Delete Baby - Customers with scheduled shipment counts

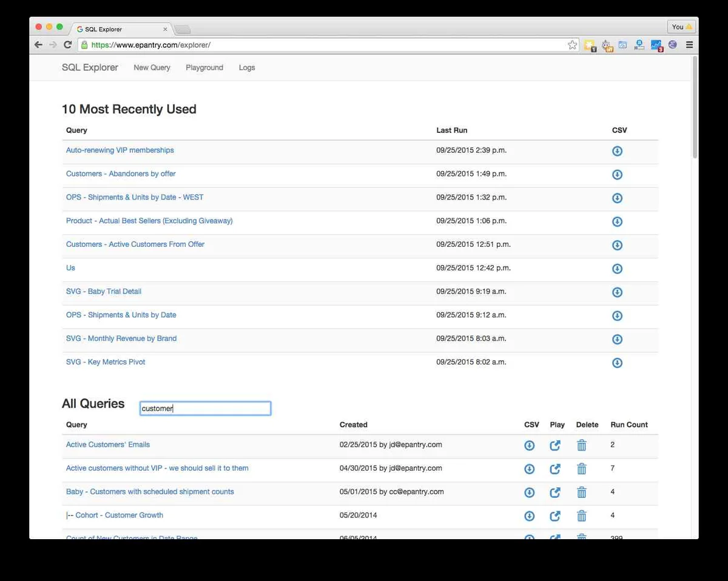click(581, 492)
